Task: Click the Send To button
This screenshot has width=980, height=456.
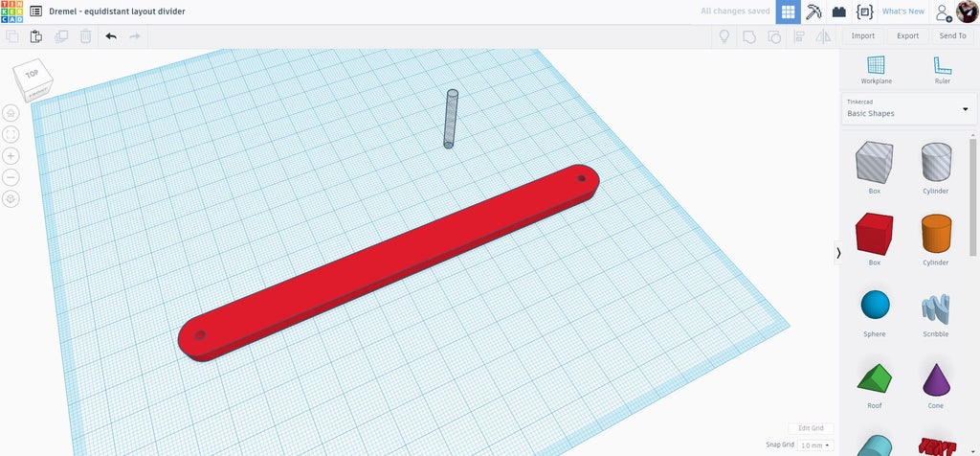Action: [953, 35]
